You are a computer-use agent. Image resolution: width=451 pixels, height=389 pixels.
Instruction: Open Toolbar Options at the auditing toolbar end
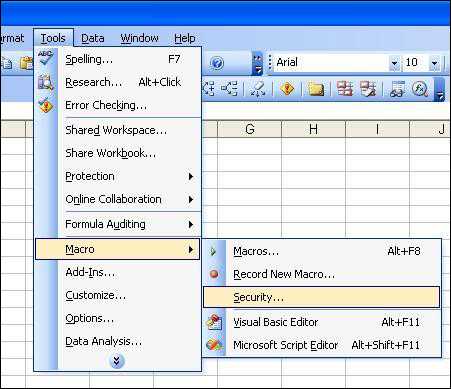coord(440,89)
